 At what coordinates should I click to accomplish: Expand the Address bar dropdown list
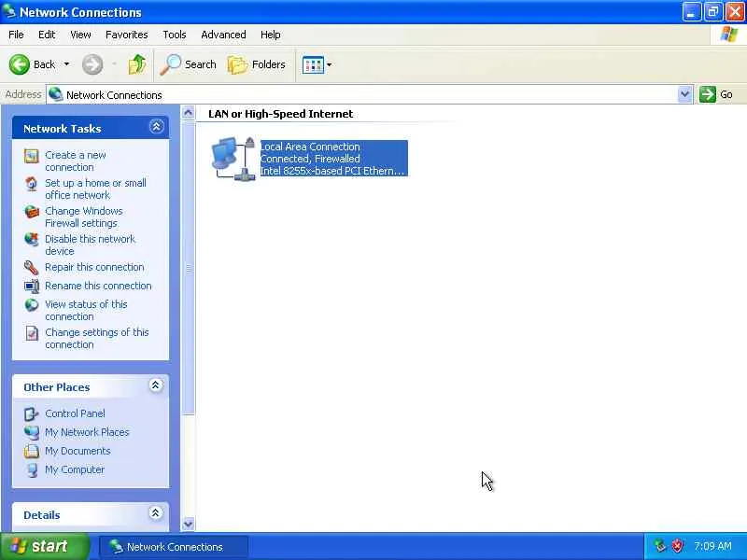click(684, 94)
